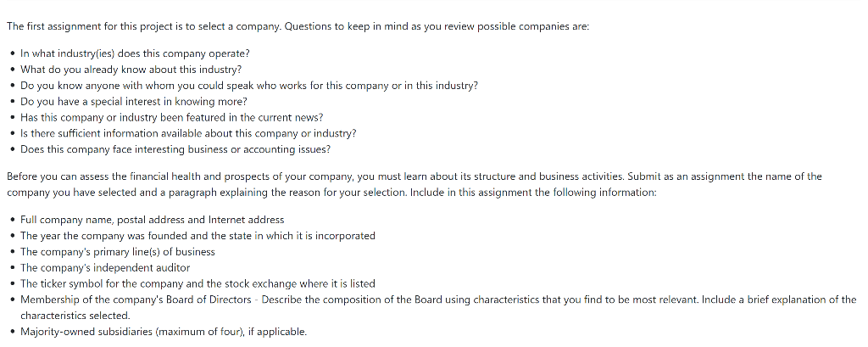This screenshot has width=868, height=347.
Task: Select the bullet 'The company's independent auditor'
Action: click(105, 268)
